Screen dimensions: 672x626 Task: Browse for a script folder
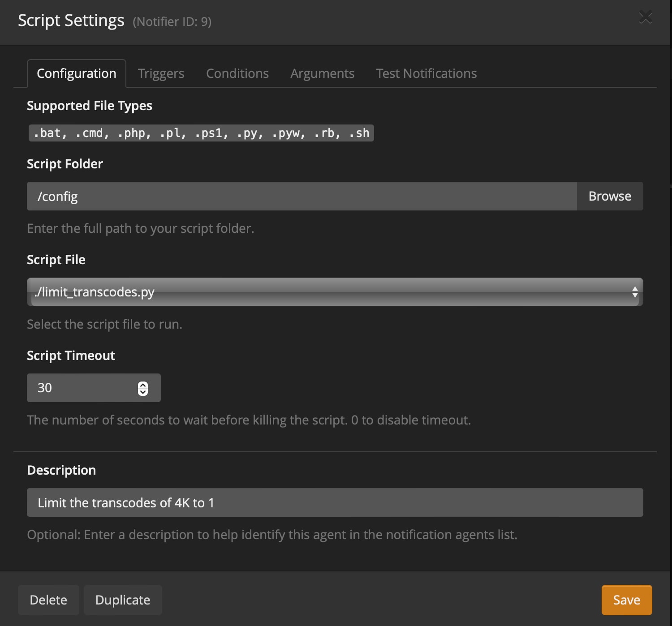pos(609,196)
